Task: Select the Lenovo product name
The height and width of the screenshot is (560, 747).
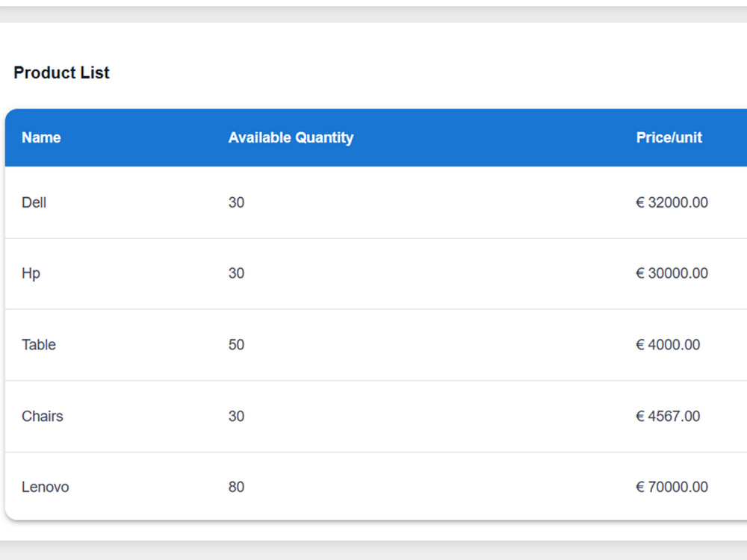Action: coord(46,487)
